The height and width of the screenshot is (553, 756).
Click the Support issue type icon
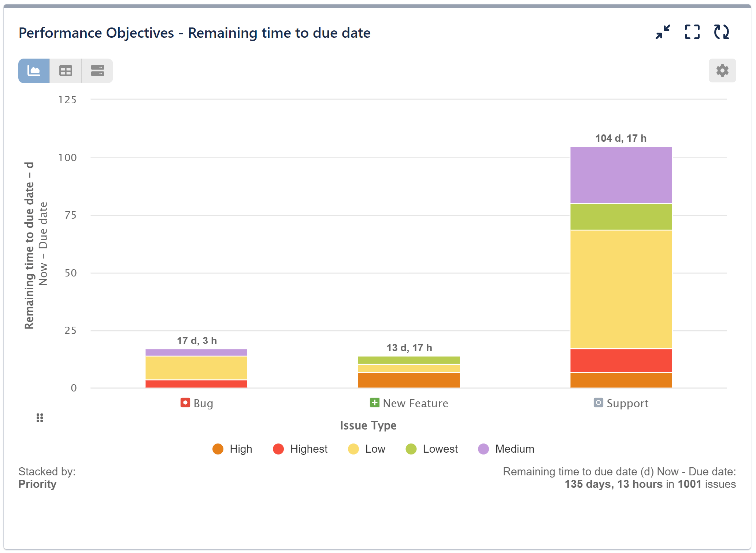(x=598, y=402)
